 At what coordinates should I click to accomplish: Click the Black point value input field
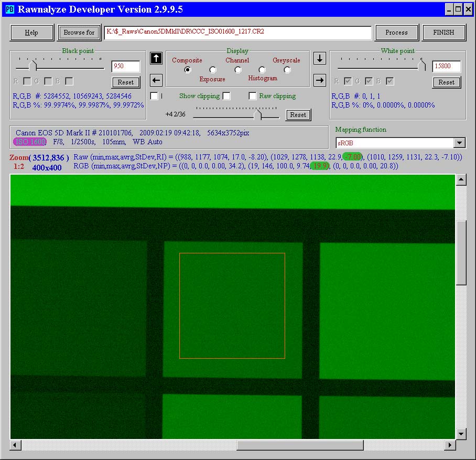coord(126,67)
